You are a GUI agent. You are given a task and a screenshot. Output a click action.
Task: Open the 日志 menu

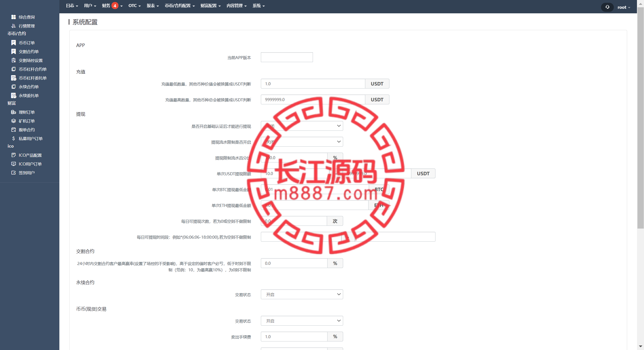(x=72, y=6)
